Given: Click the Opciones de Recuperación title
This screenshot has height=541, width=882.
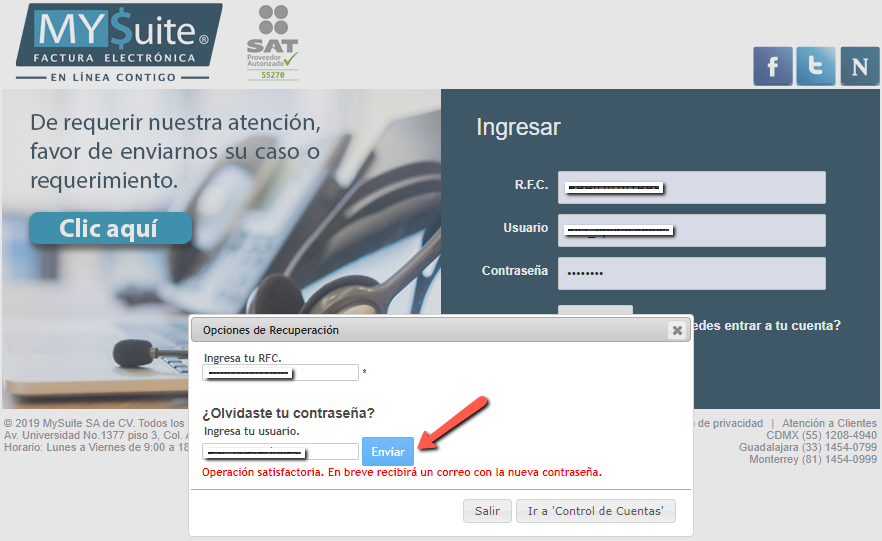Looking at the screenshot, I should [x=271, y=330].
